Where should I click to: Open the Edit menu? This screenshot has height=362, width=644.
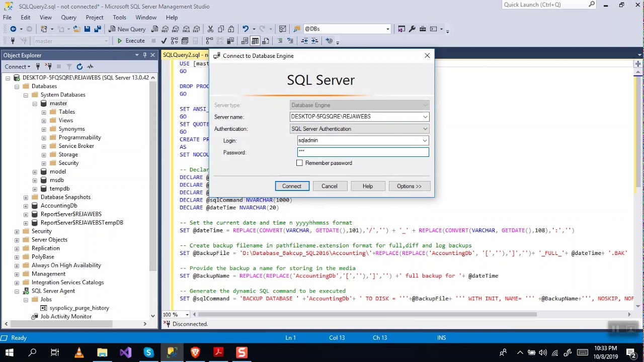pyautogui.click(x=26, y=17)
